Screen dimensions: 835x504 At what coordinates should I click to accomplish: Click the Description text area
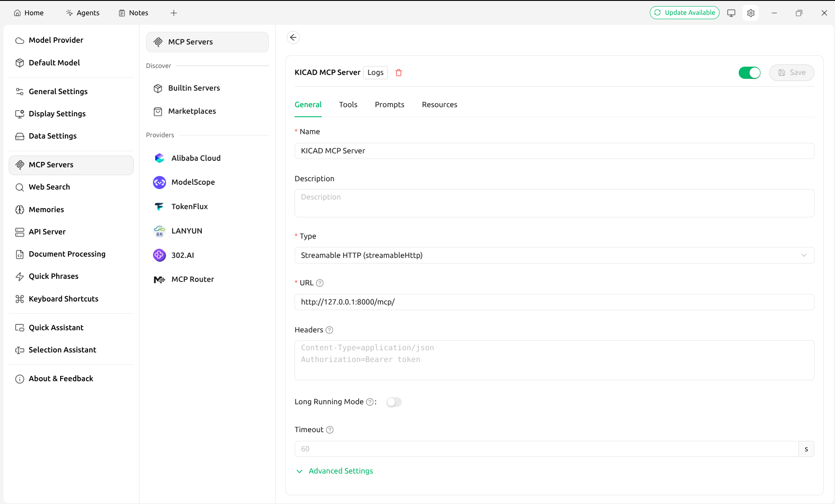pyautogui.click(x=554, y=203)
